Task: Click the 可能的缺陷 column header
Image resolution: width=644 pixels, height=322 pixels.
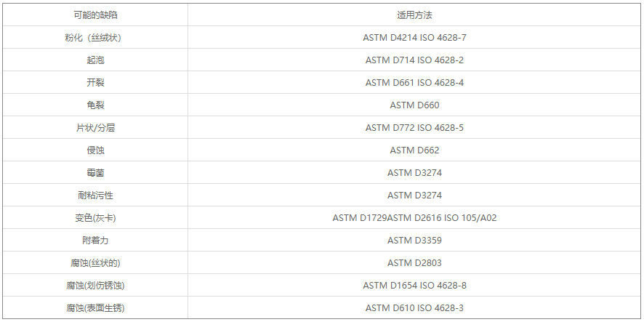Action: 94,15
